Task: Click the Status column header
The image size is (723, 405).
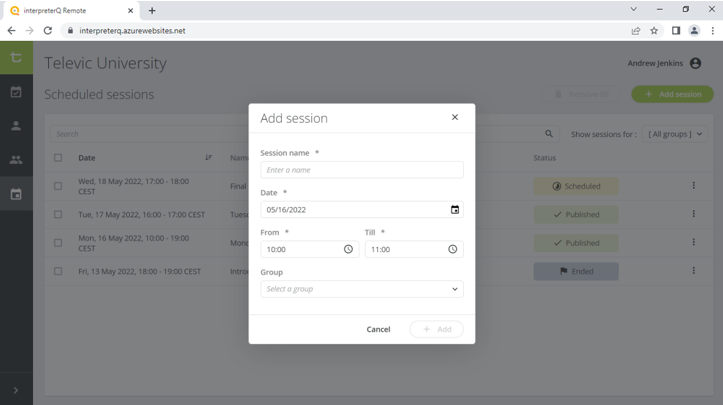Action: click(545, 158)
